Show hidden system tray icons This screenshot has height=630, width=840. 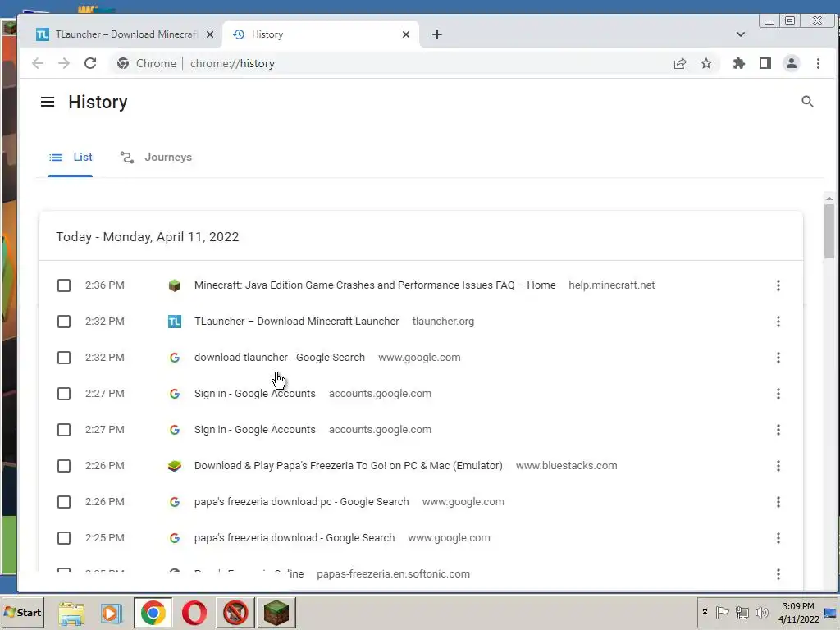tap(705, 612)
